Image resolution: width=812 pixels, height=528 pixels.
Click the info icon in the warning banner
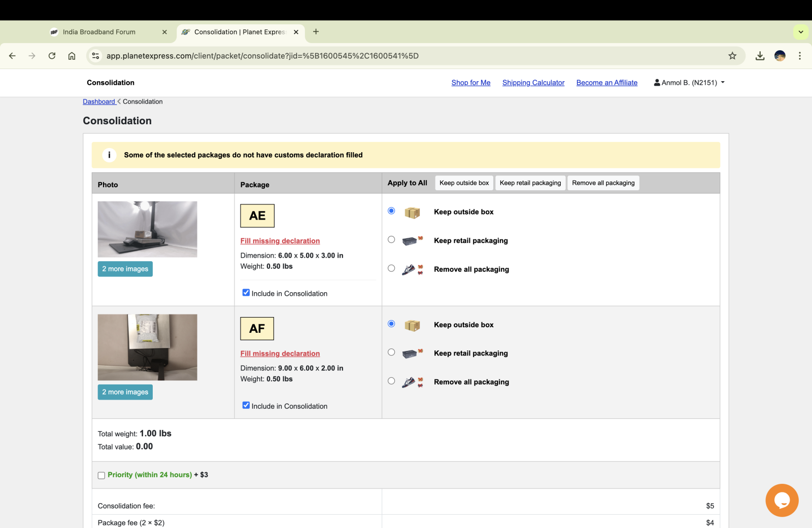(109, 155)
